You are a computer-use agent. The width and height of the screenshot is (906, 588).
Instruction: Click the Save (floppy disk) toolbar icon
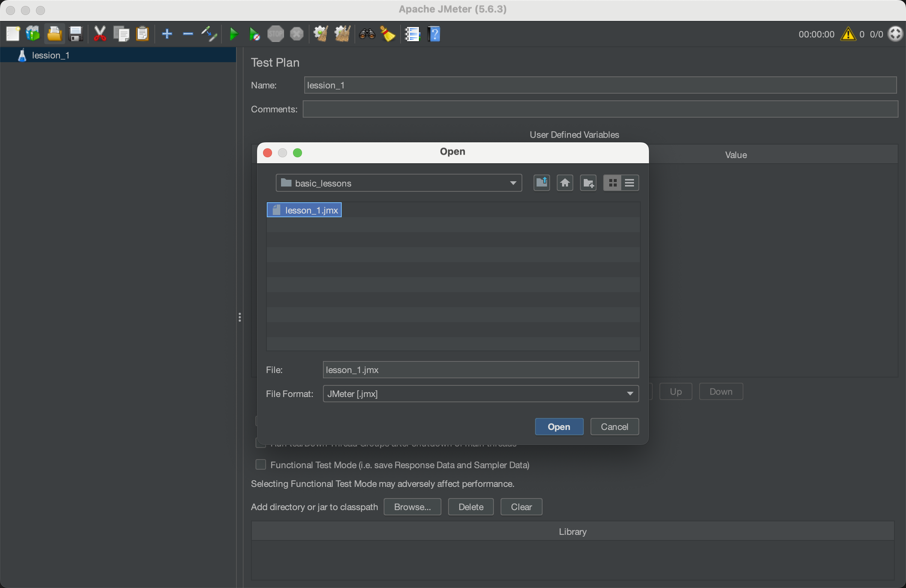pos(76,34)
